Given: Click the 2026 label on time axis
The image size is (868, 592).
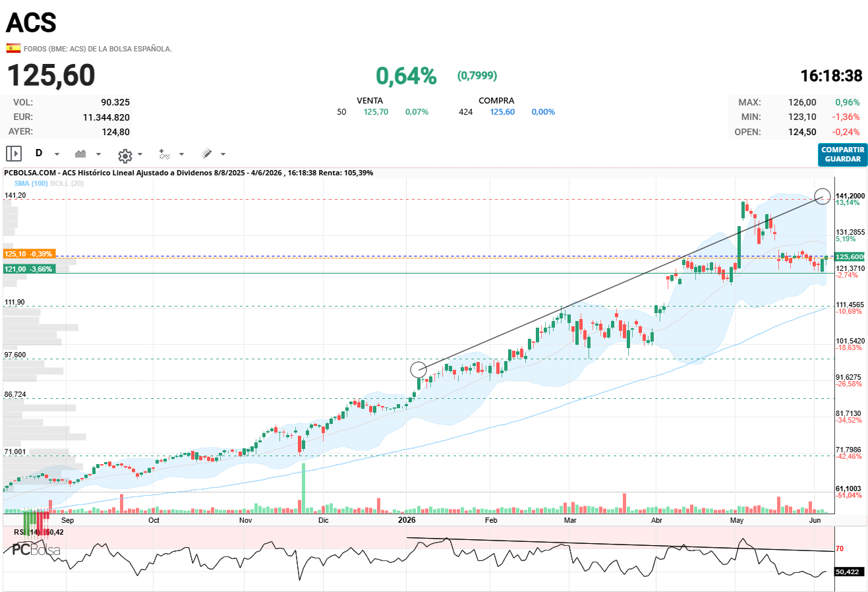Looking at the screenshot, I should [x=407, y=520].
